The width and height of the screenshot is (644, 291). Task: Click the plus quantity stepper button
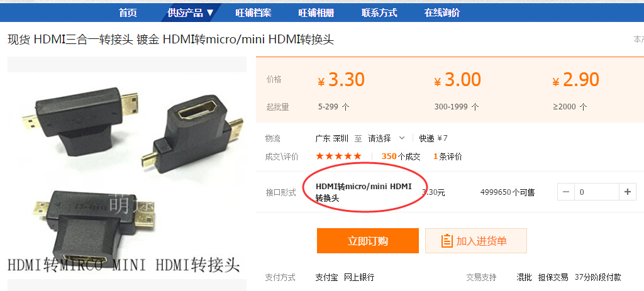[x=627, y=192]
